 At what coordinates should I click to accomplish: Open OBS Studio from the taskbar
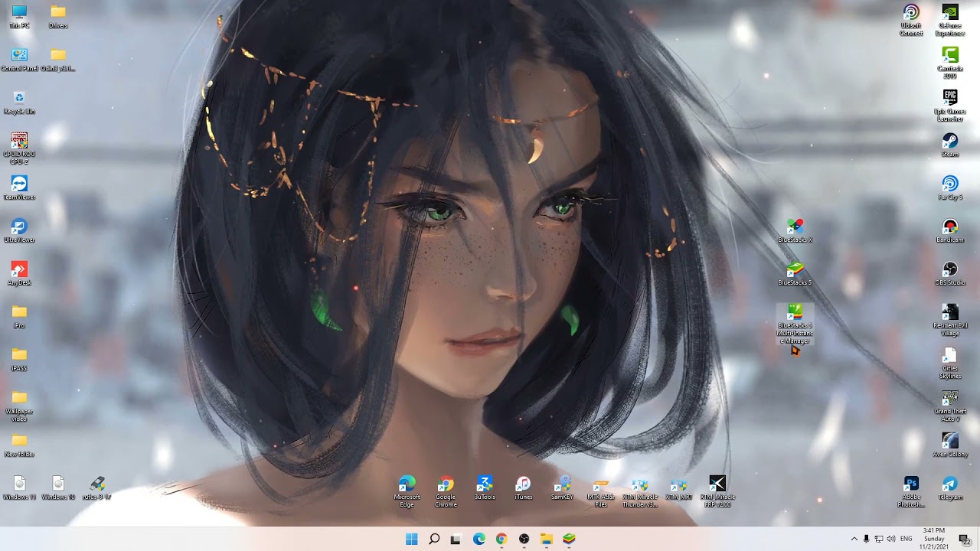524,539
